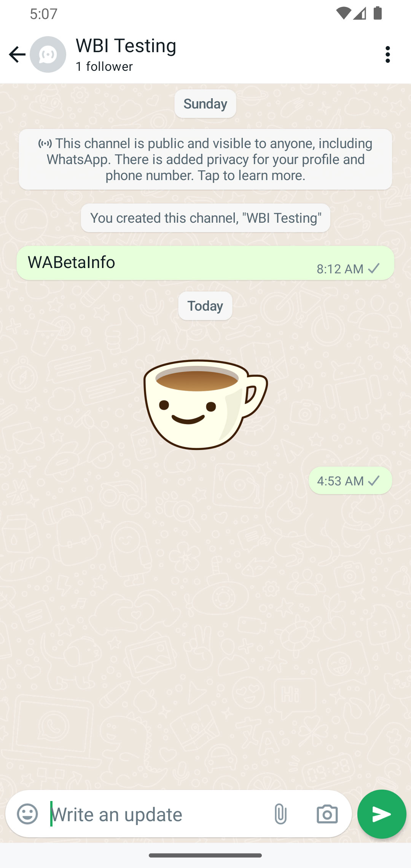Tap the back arrow to leave channel
Image resolution: width=411 pixels, height=868 pixels.
point(17,54)
